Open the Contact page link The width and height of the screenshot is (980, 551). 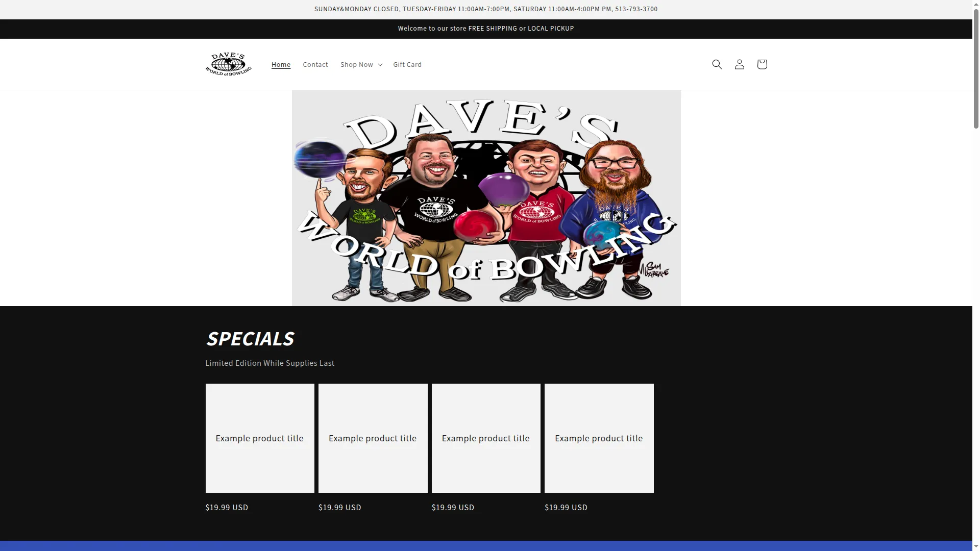[x=315, y=64]
